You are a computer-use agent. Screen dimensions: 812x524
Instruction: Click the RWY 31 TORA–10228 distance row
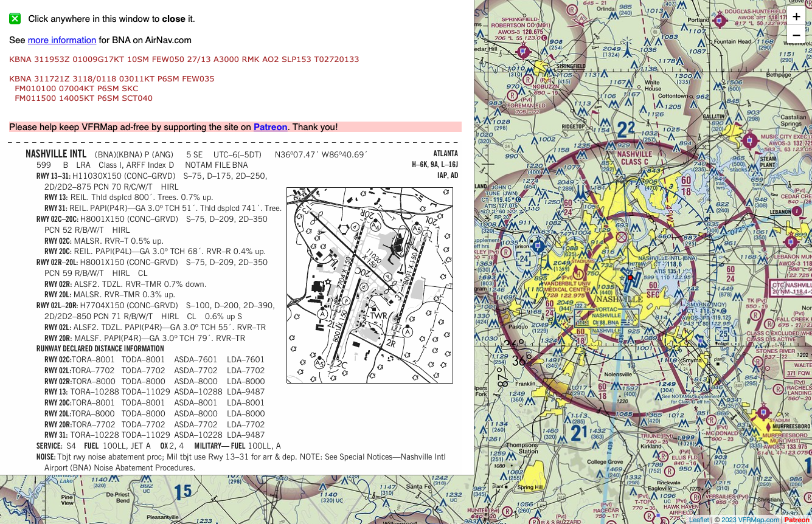154,435
